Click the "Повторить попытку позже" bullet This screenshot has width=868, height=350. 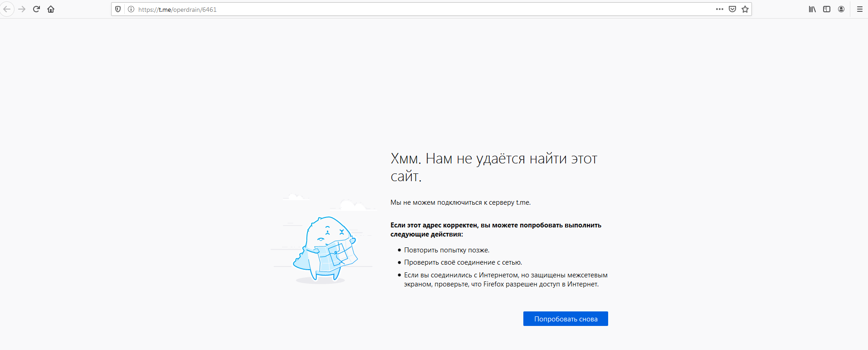446,250
